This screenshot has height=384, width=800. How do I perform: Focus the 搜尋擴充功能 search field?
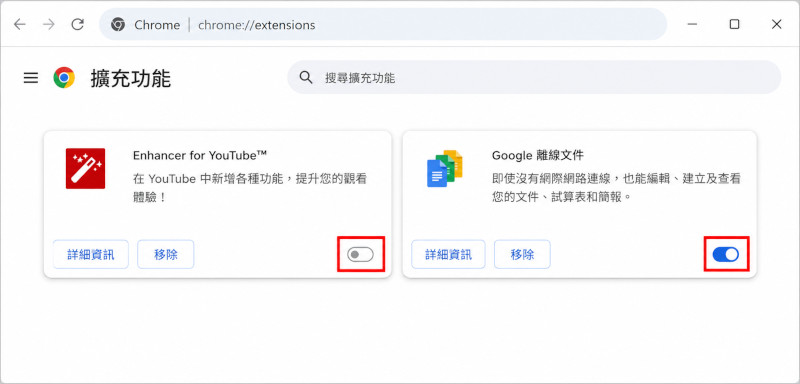point(534,78)
